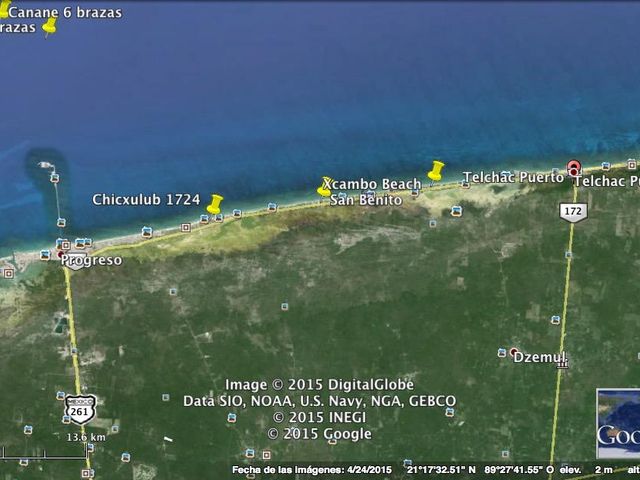Click the Telchac Puerto label left of red marker
This screenshot has height=480, width=640.
point(513,178)
